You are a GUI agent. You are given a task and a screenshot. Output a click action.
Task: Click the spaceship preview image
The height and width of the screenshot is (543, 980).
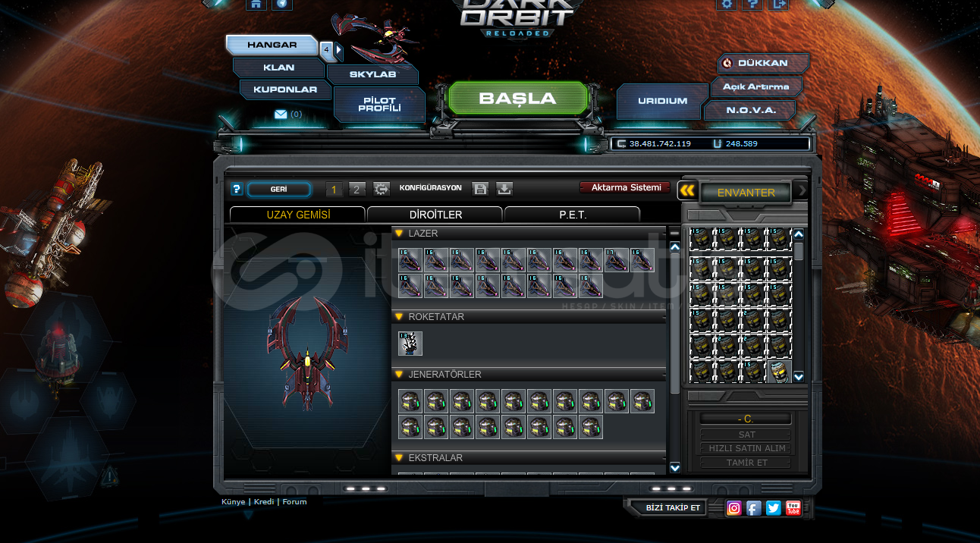pyautogui.click(x=307, y=353)
